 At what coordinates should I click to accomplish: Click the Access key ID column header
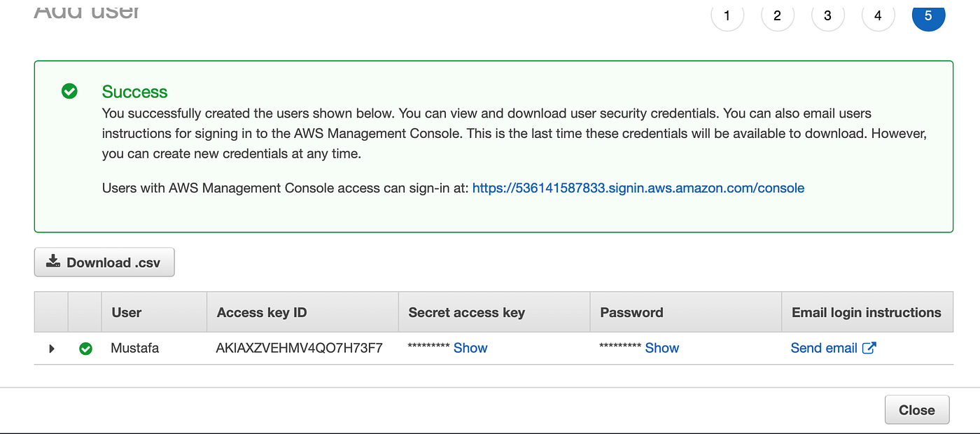[x=262, y=312]
